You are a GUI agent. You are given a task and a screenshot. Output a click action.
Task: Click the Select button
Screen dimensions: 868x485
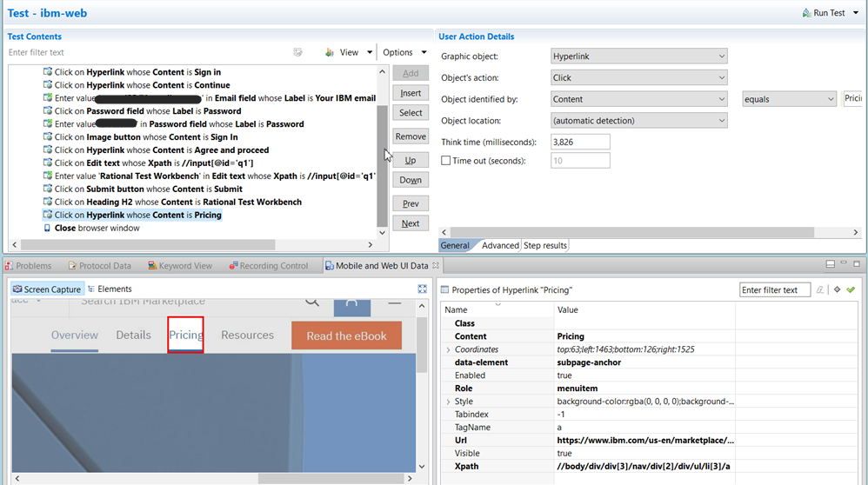411,112
